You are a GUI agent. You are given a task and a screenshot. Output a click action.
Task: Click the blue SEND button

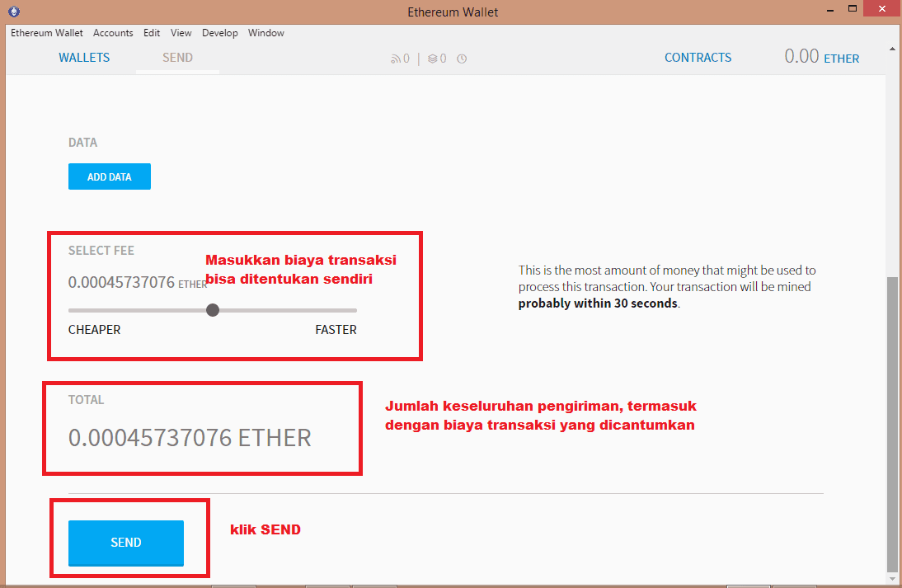pyautogui.click(x=126, y=543)
